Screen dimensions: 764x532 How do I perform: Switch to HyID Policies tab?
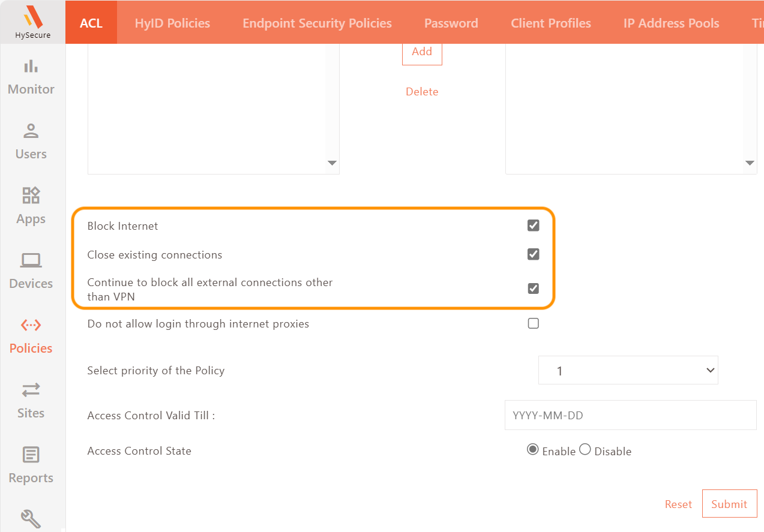pyautogui.click(x=172, y=23)
